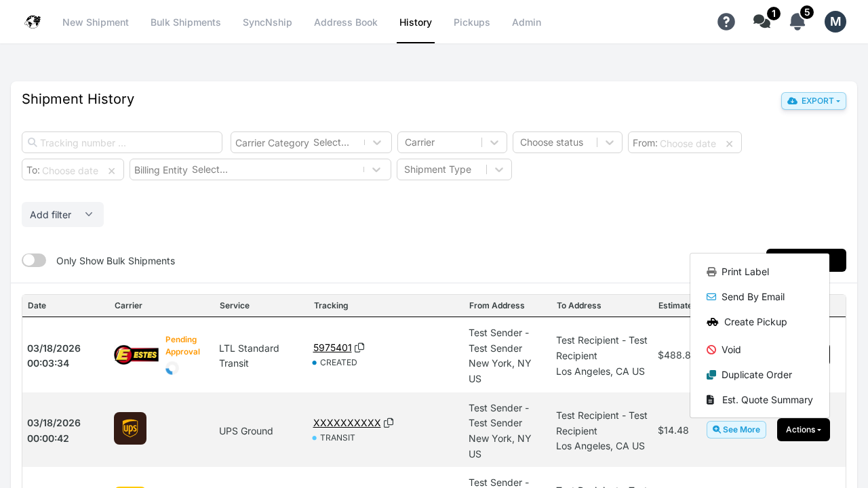The height and width of the screenshot is (488, 868).
Task: Open the help question mark icon
Action: click(726, 22)
